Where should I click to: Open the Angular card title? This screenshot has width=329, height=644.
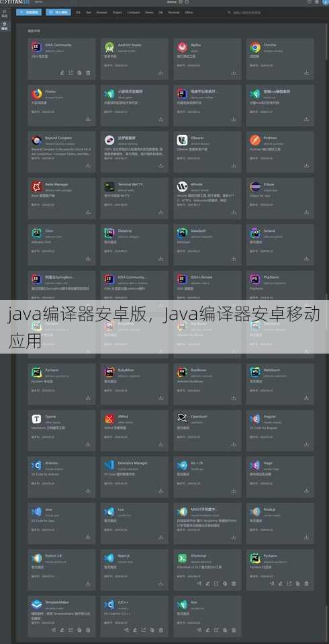269,417
